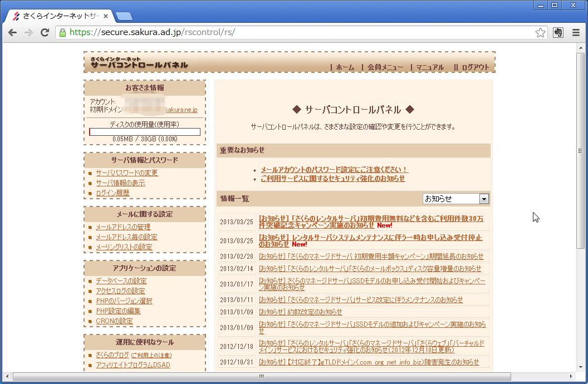Open the 2012/12/18 セキュリティ強化 news
Screen dimensions: 588x384
click(x=371, y=347)
